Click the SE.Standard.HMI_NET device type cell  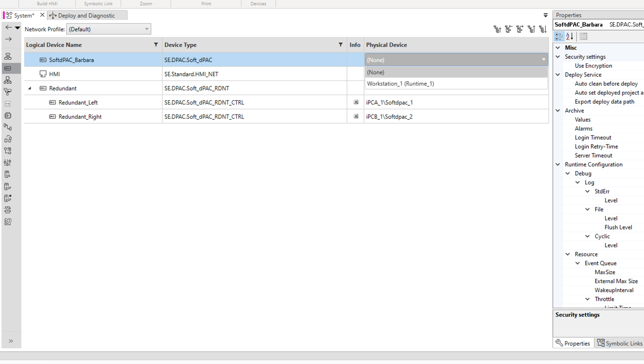(x=255, y=74)
